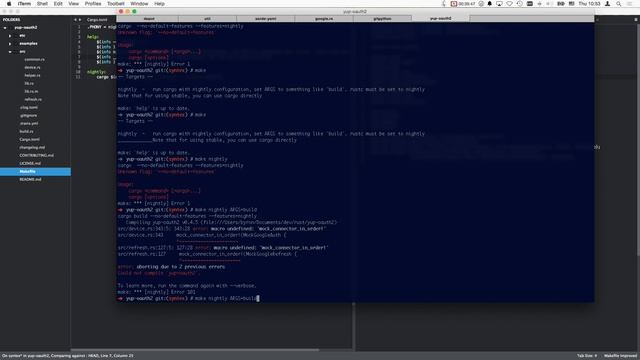
Task: Open clog.toml in the sidebar
Action: pos(29,107)
